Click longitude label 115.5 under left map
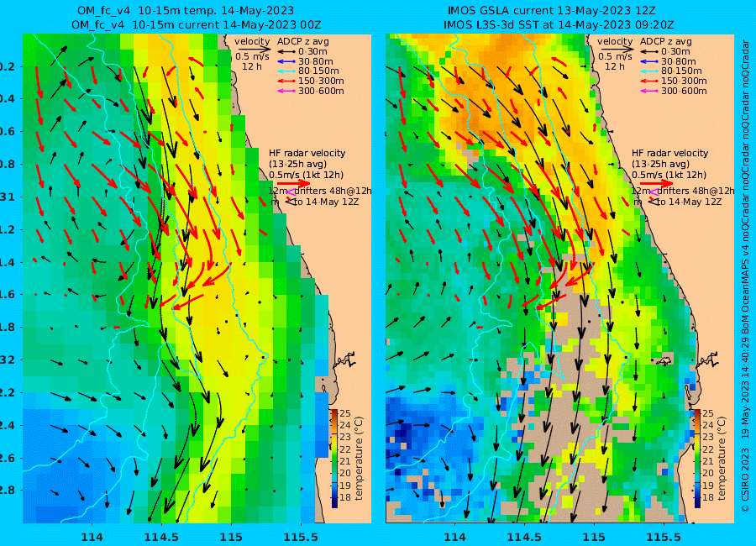Viewport: 756px width, 546px height. click(x=301, y=537)
